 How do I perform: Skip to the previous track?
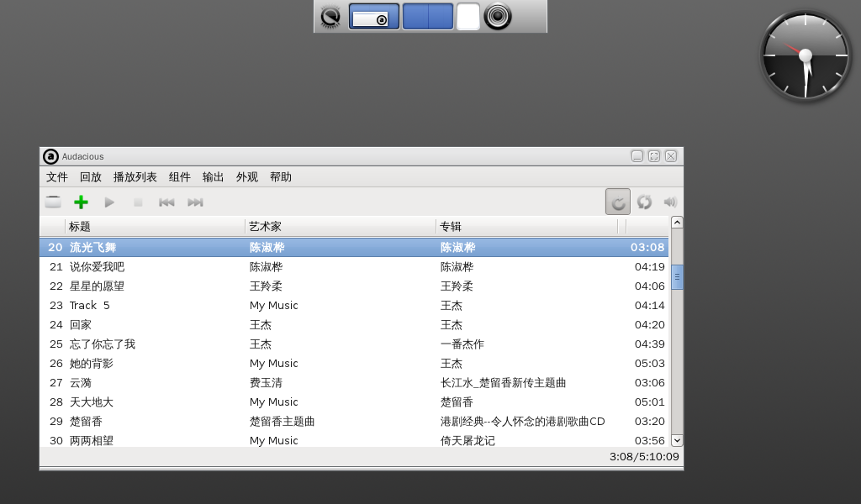click(x=166, y=202)
